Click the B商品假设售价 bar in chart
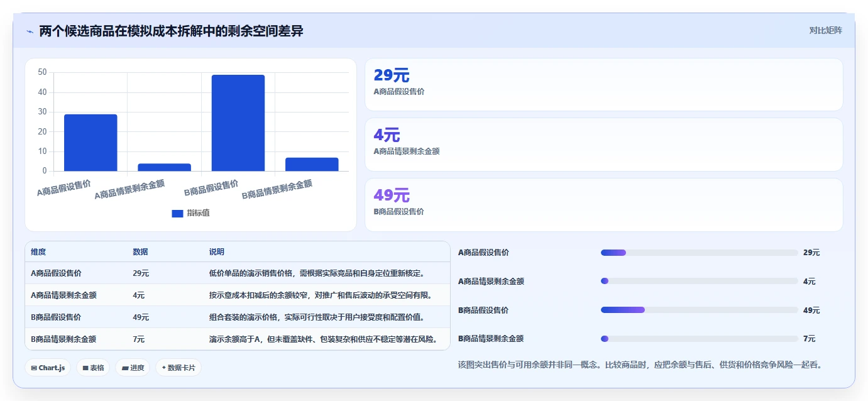 tap(238, 123)
